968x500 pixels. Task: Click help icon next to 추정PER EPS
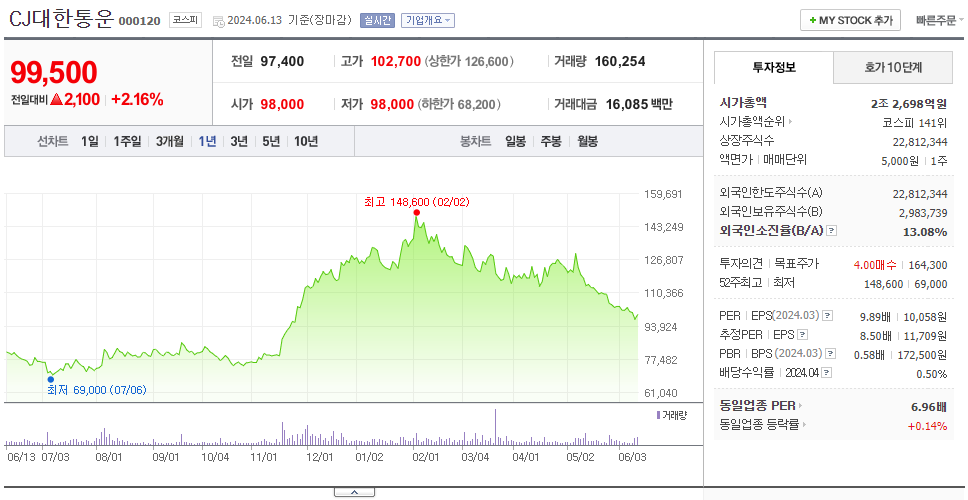click(803, 335)
